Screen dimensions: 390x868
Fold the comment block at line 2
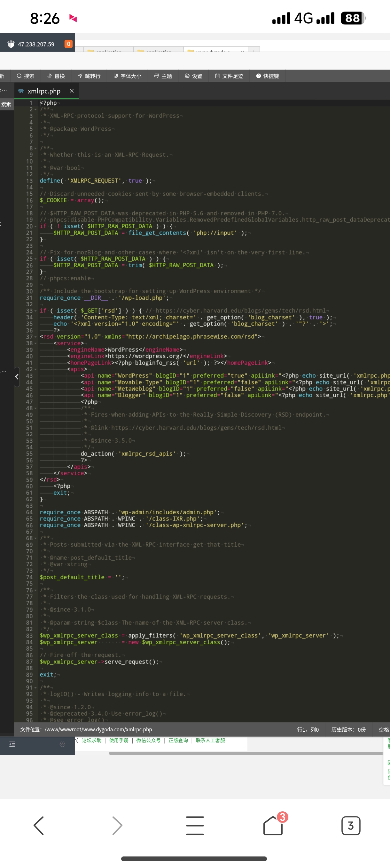click(35, 109)
